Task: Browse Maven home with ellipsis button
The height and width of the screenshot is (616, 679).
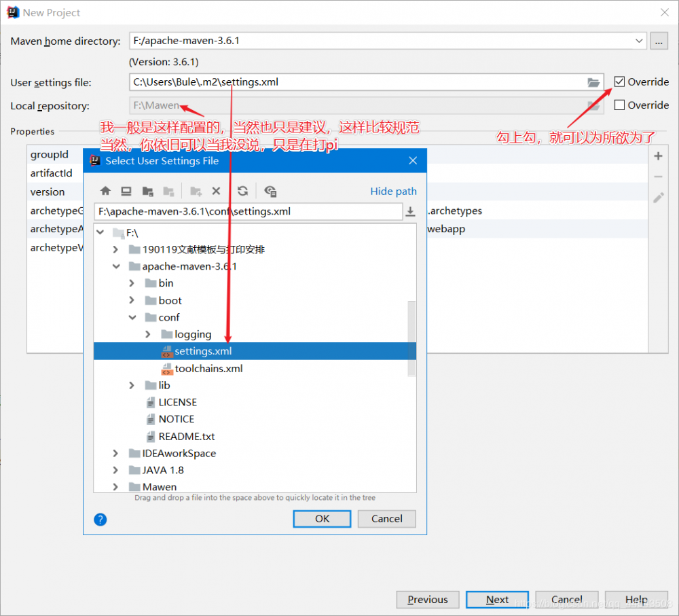Action: coord(659,41)
